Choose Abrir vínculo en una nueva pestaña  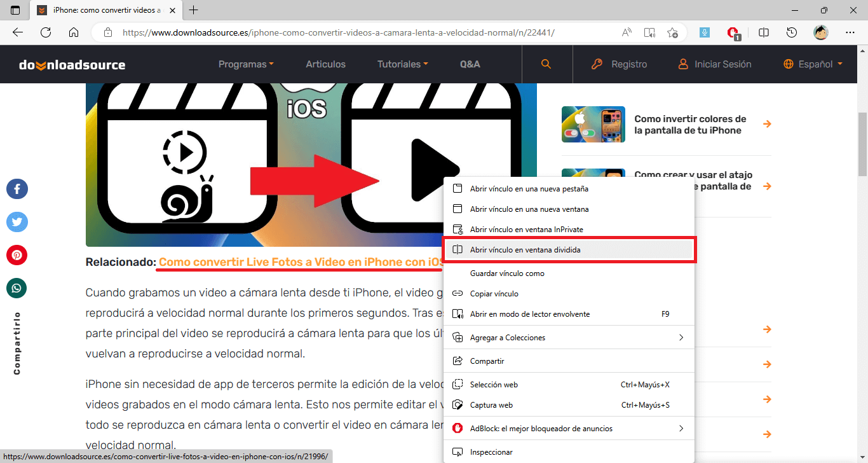[569, 189]
